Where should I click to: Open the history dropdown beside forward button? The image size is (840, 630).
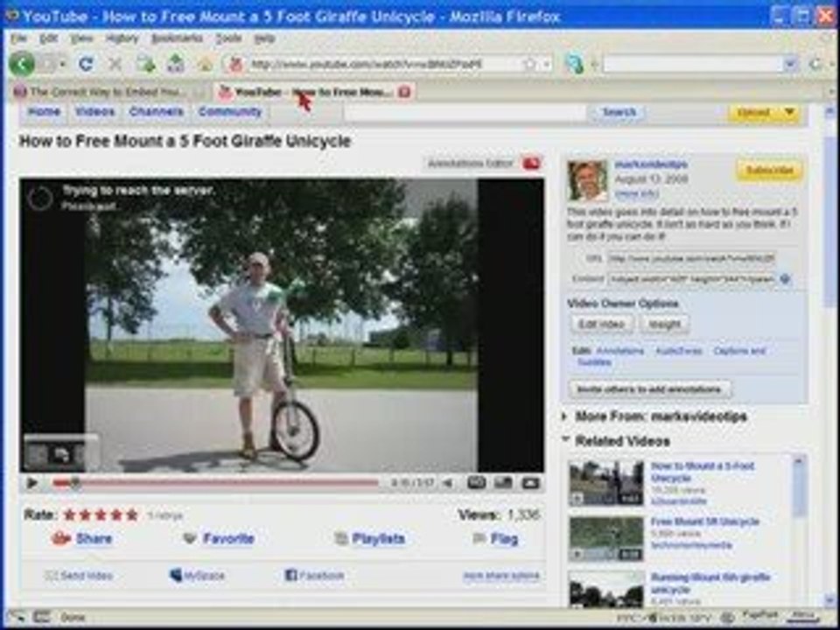pos(62,65)
